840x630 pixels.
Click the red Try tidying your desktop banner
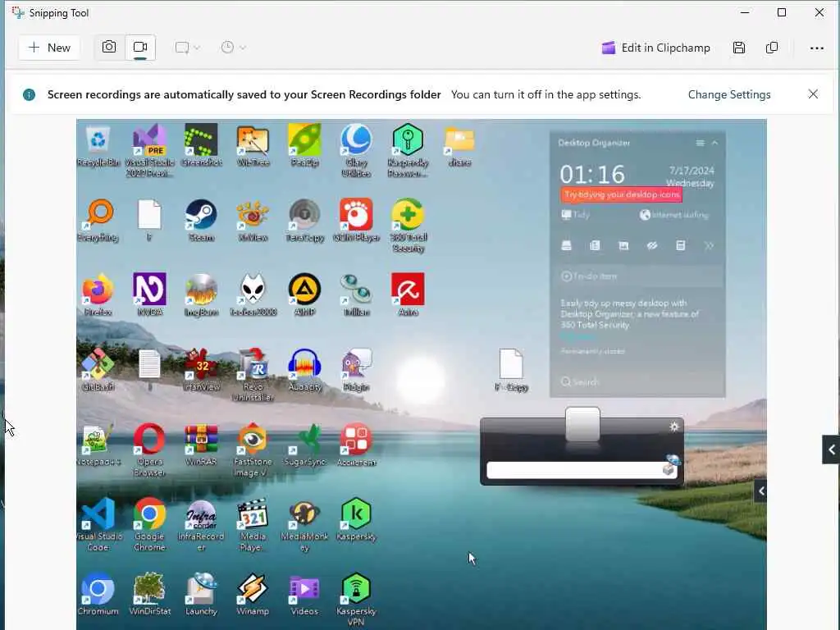622,194
